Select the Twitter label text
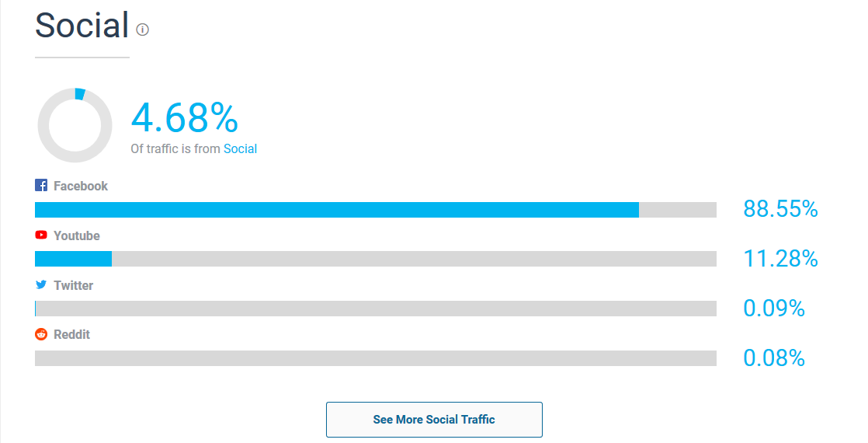This screenshot has width=868, height=443. point(74,285)
